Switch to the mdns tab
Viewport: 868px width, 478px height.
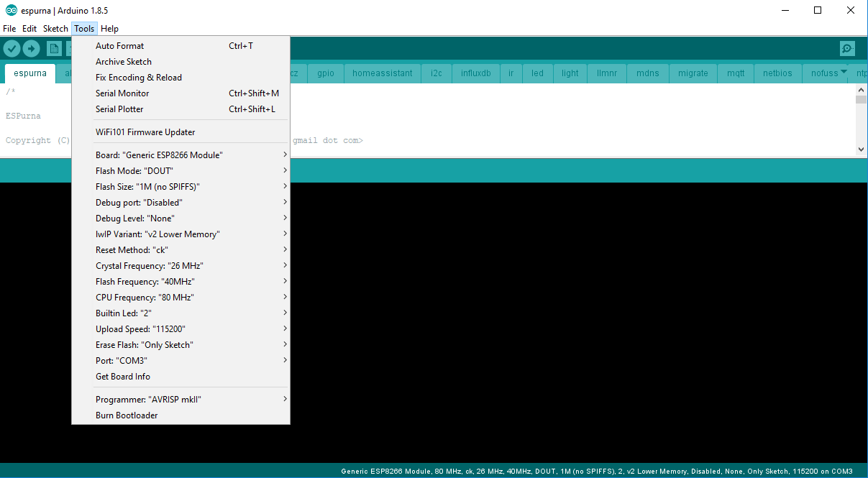tap(648, 73)
